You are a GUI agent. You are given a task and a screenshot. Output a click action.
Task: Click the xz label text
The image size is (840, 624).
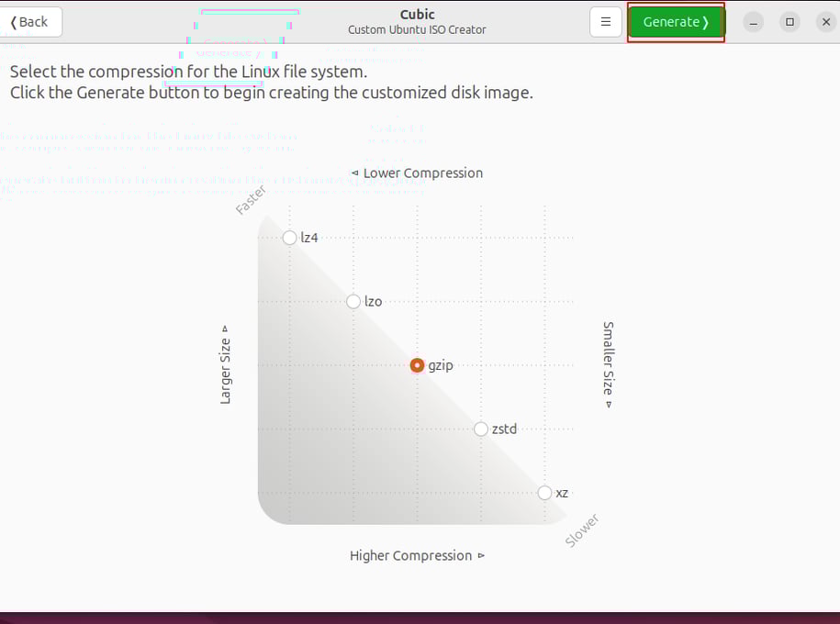[562, 493]
